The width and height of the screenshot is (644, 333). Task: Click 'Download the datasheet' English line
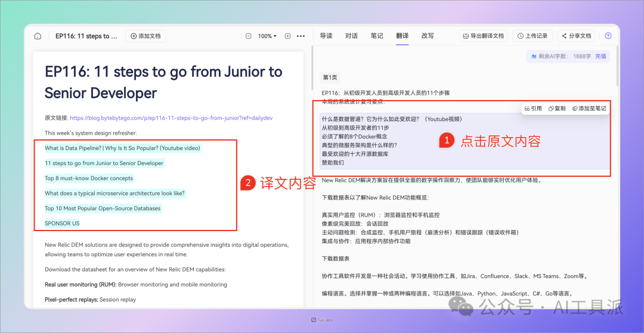pyautogui.click(x=135, y=269)
